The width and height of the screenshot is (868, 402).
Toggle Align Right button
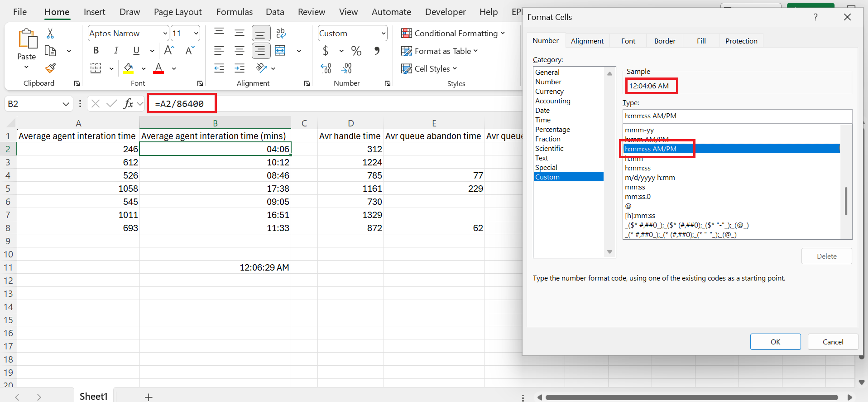click(x=260, y=51)
